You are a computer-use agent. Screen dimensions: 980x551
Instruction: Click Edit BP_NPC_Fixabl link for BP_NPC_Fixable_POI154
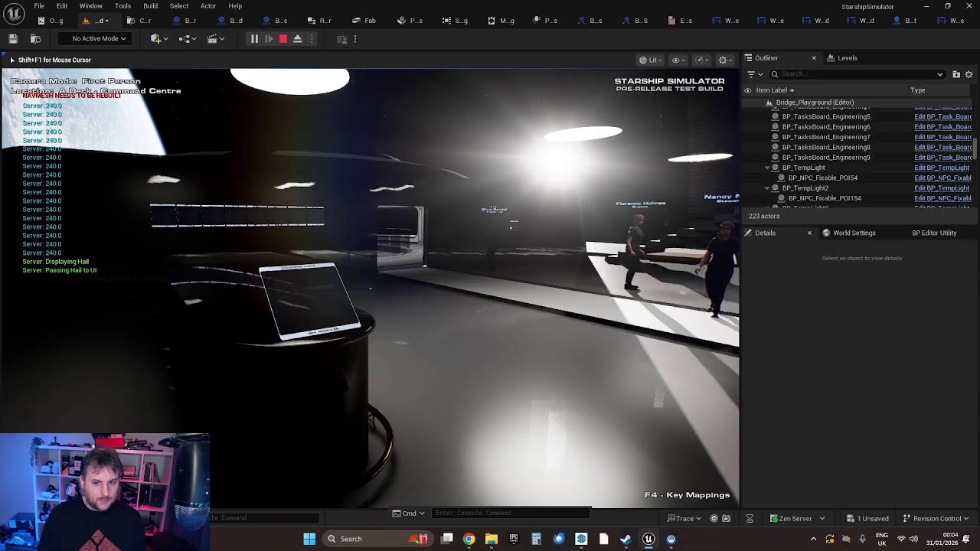tap(943, 198)
